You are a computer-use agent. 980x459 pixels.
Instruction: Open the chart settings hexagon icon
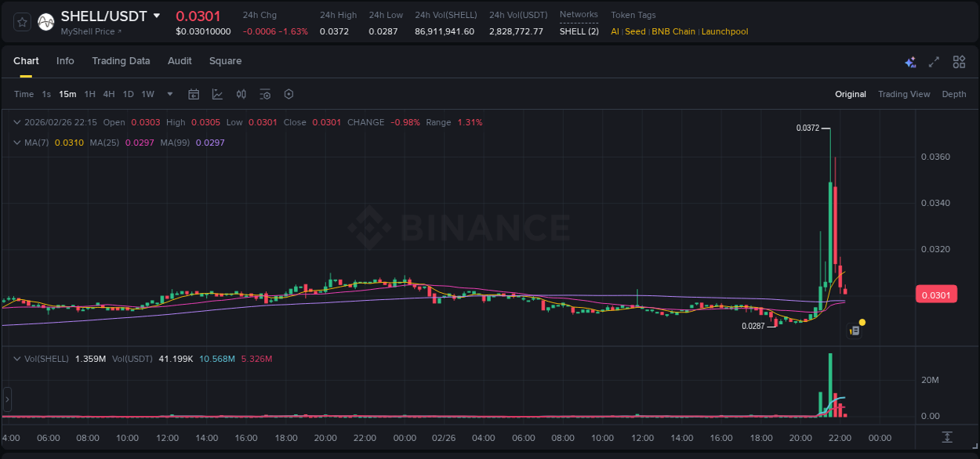point(289,94)
